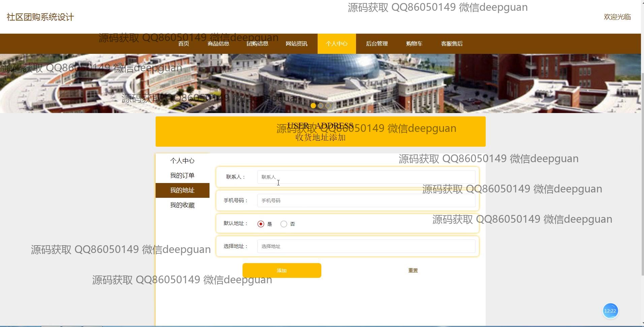Viewport: 644px width, 327px height.
Task: Jump to the third carousel slide dot
Action: 328,106
